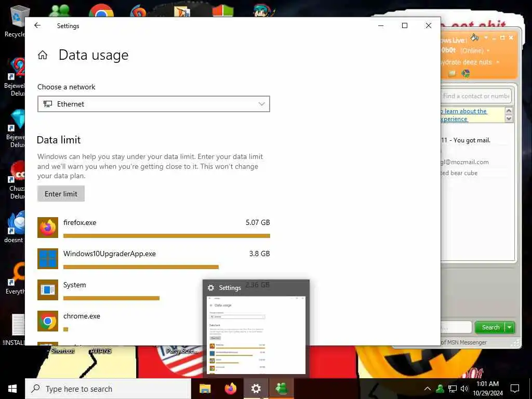The height and width of the screenshot is (399, 532).
Task: Click the Windows10UpgraderApp.exe label
Action: (x=109, y=254)
